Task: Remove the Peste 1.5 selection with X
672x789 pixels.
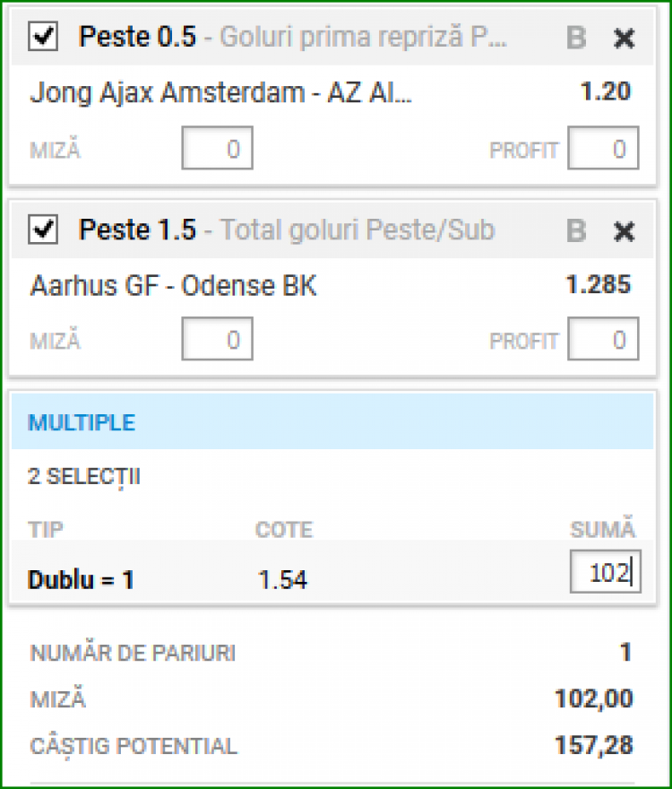Action: (x=624, y=231)
